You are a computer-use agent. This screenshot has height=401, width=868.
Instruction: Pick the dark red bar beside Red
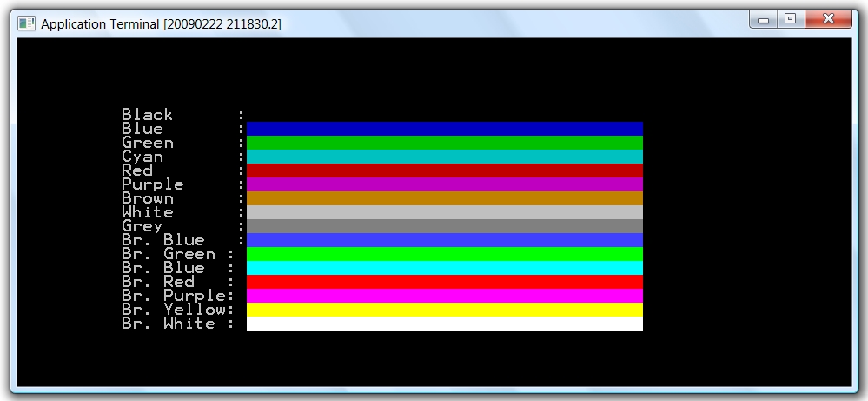coord(444,170)
